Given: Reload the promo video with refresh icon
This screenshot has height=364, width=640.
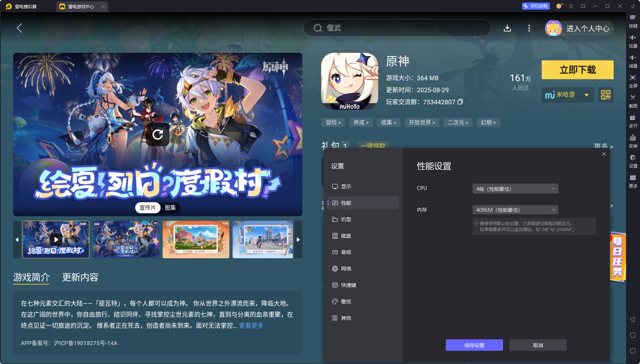Looking at the screenshot, I should [158, 134].
